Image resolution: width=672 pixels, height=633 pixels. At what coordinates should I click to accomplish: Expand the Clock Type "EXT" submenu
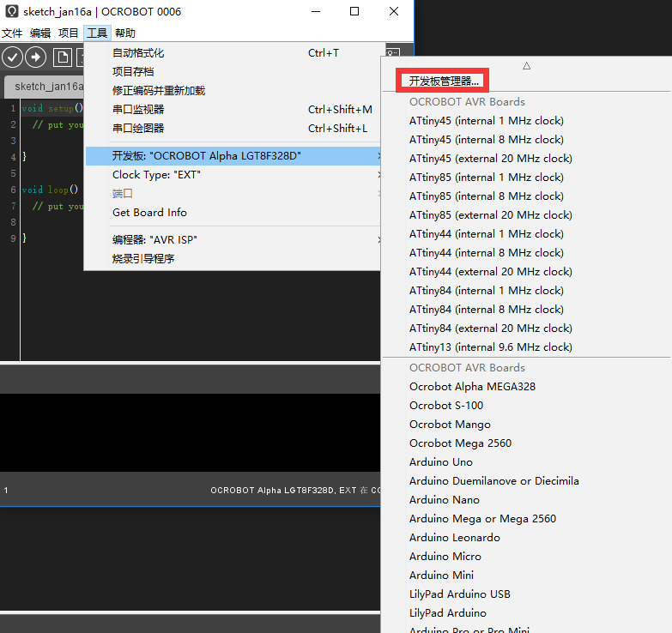pyautogui.click(x=233, y=175)
